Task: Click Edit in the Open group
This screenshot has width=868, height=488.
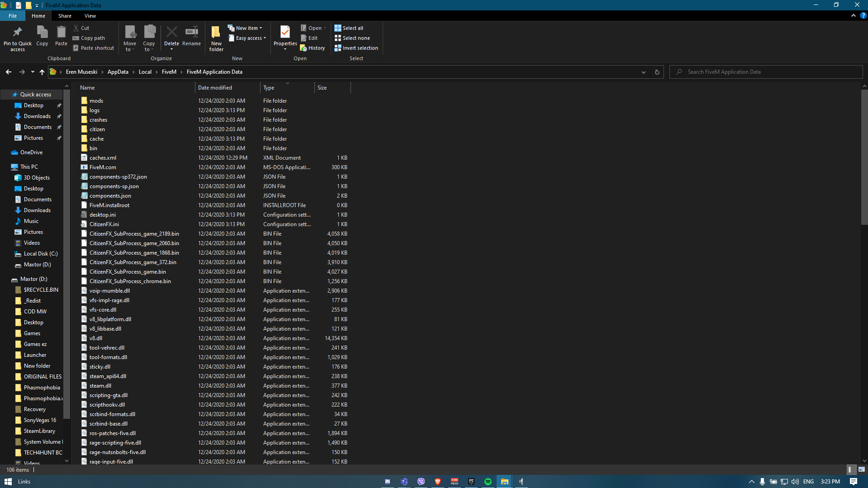Action: point(309,38)
